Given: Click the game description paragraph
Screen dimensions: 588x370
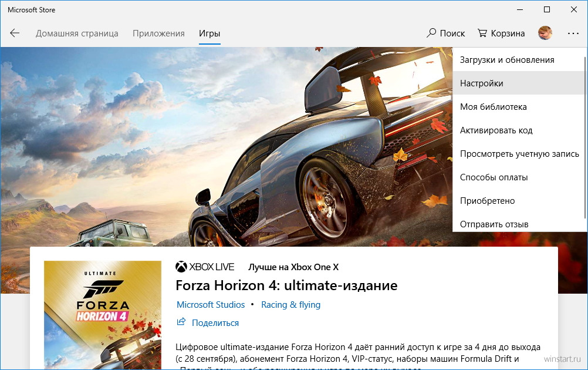Looking at the screenshot, I should tap(358, 356).
